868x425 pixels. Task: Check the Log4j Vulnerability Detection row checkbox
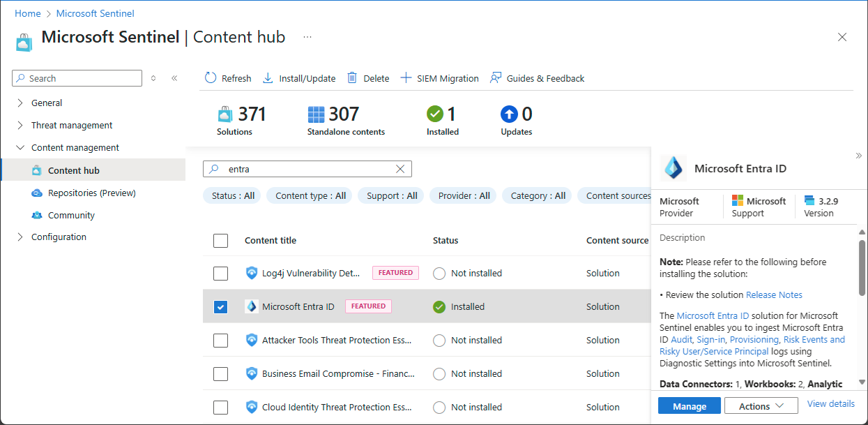(220, 274)
